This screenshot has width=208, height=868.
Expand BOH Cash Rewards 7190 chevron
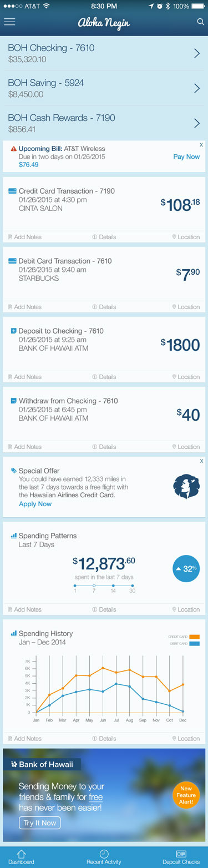coord(197,123)
